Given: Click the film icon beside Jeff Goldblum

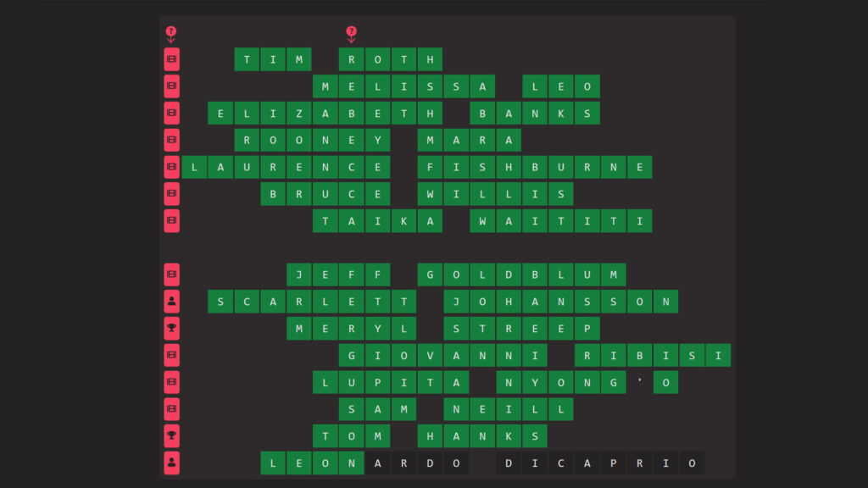Looking at the screenshot, I should click(x=172, y=274).
